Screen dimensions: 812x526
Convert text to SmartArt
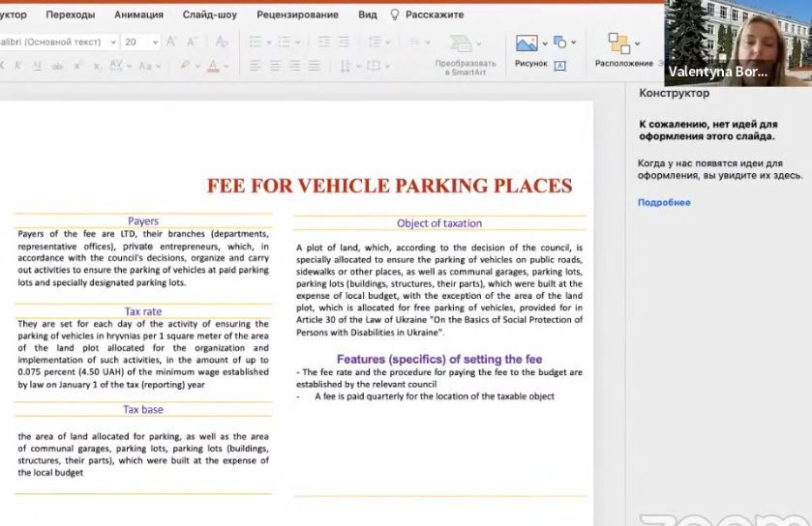(465, 54)
